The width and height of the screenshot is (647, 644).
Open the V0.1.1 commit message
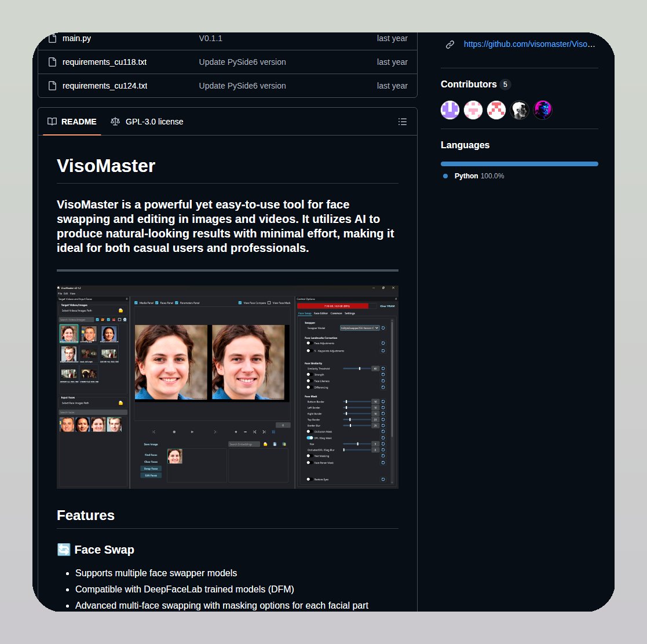tap(210, 38)
